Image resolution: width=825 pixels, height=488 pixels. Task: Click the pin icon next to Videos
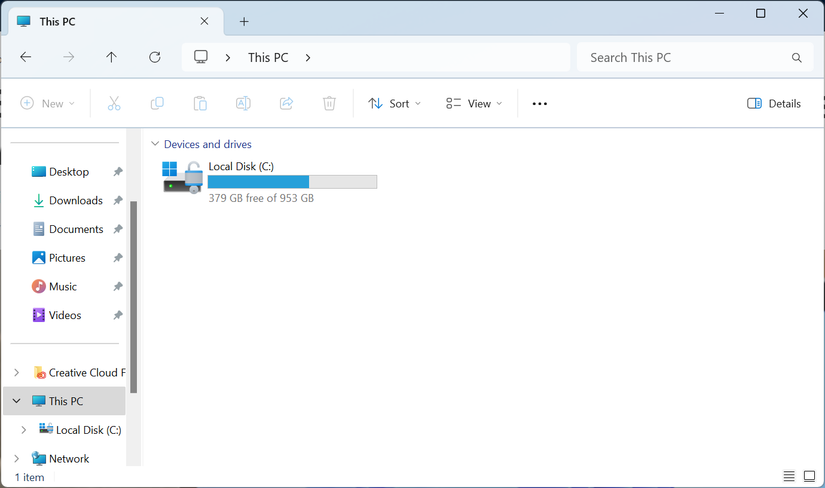(x=118, y=315)
